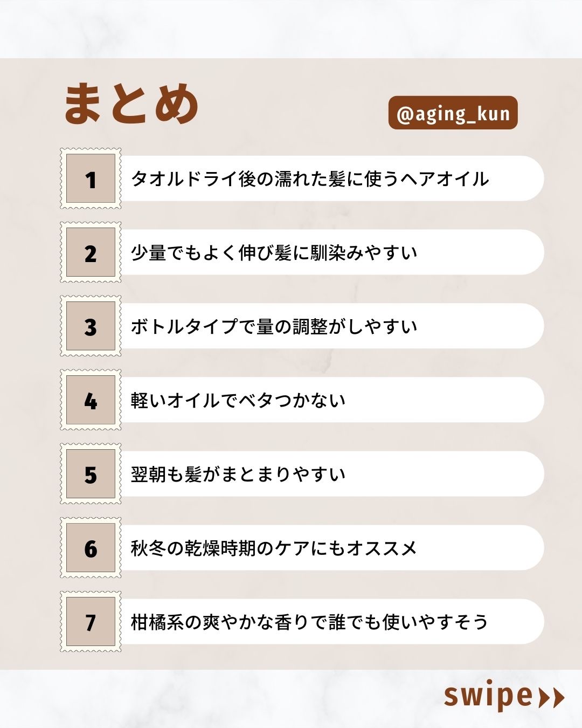Click the number 5 stamp icon
582x728 pixels.
(91, 474)
